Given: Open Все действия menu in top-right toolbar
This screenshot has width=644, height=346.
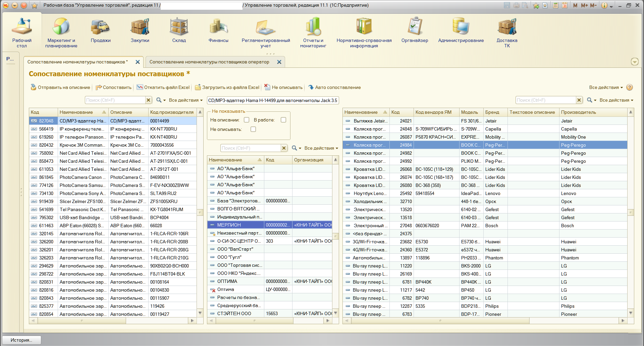Looking at the screenshot, I should click(606, 87).
